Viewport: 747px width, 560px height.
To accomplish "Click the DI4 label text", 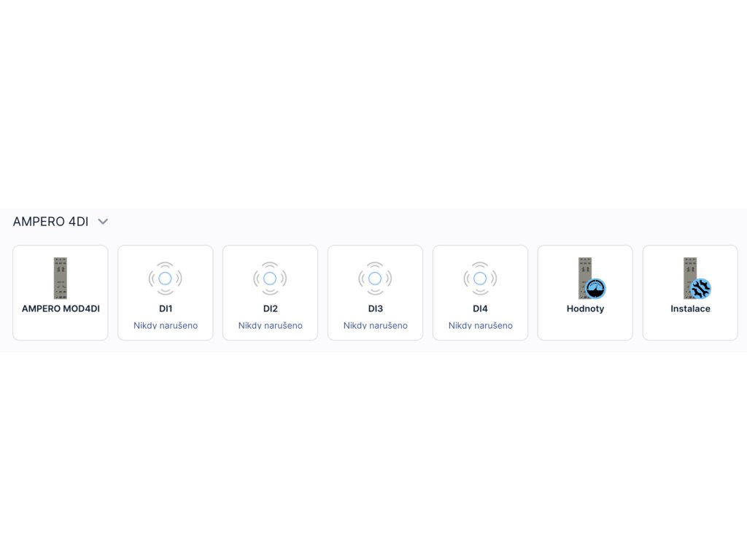I will [480, 308].
